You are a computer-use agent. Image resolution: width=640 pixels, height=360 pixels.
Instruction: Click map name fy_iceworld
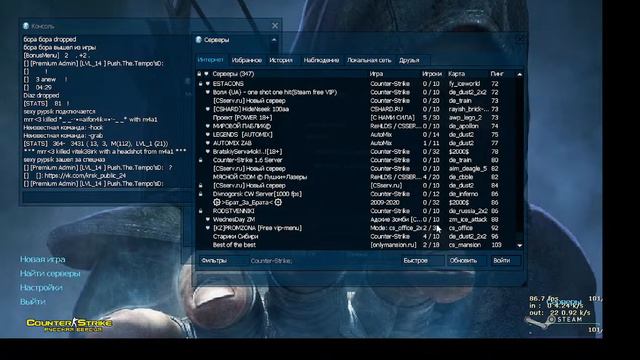(464, 84)
